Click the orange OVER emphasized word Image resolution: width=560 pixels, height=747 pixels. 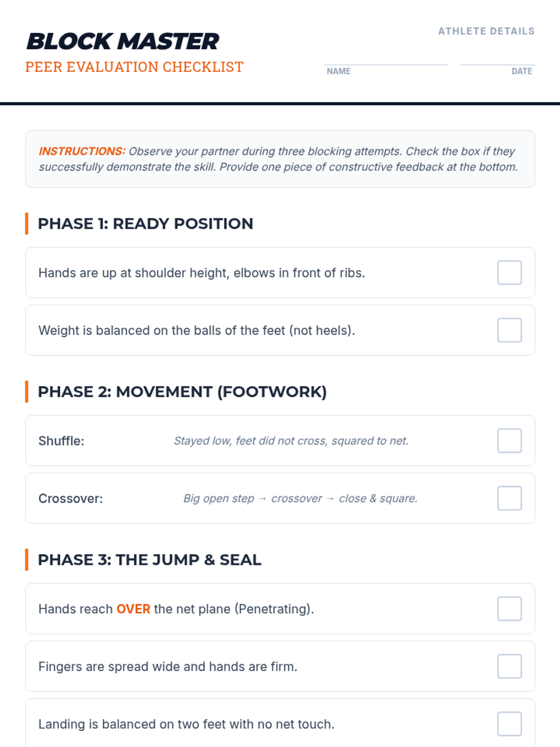[133, 609]
